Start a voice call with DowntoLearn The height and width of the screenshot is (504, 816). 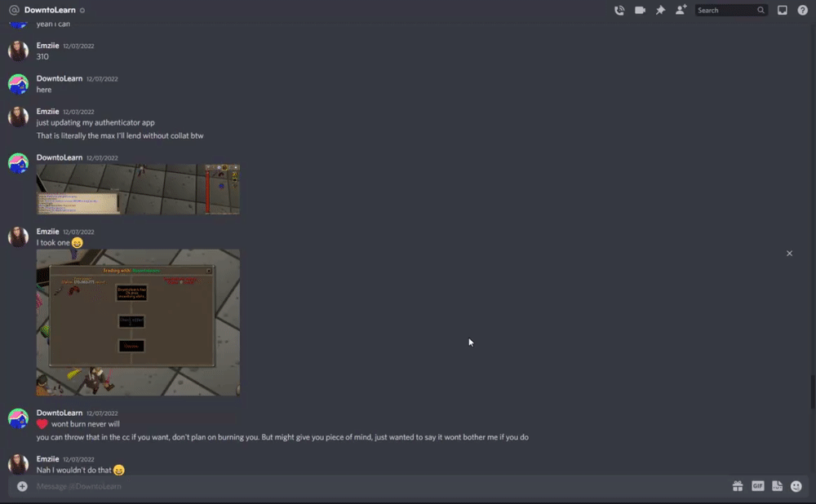(619, 11)
